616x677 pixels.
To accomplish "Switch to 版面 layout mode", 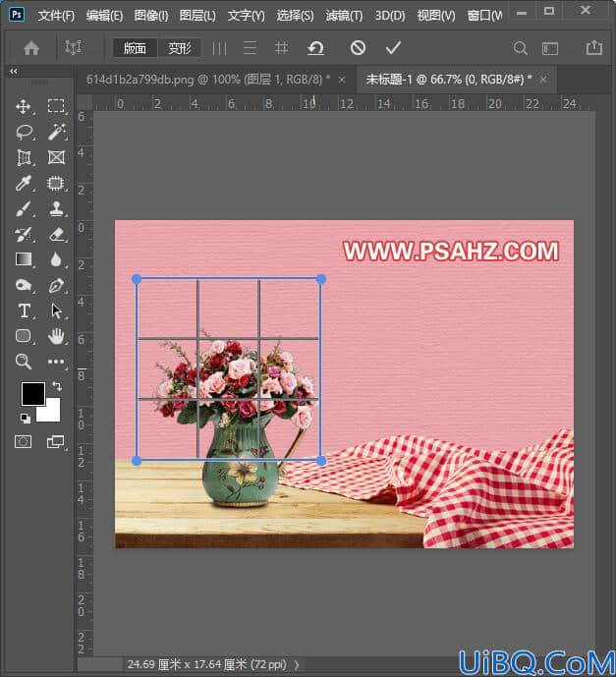I will [135, 48].
